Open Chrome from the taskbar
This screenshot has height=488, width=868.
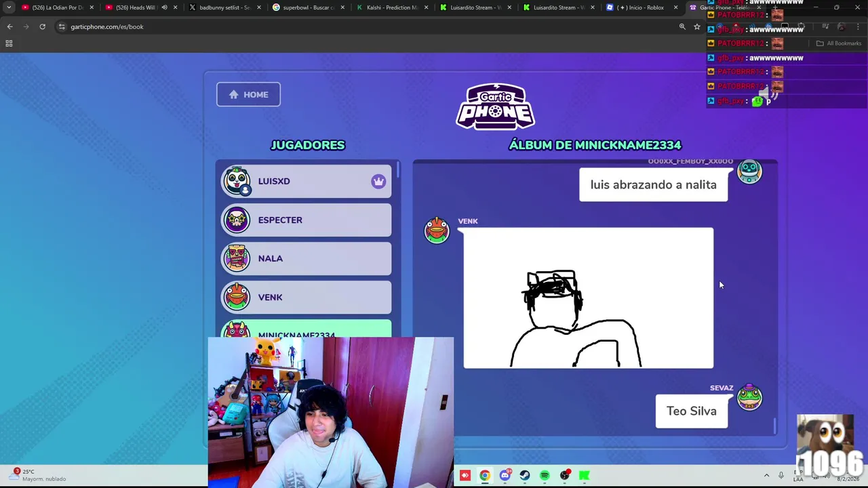(x=484, y=476)
